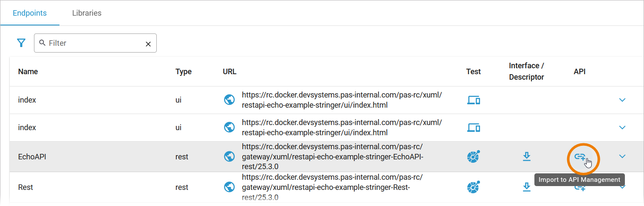
Task: Click into the Filter input field
Action: [x=94, y=43]
